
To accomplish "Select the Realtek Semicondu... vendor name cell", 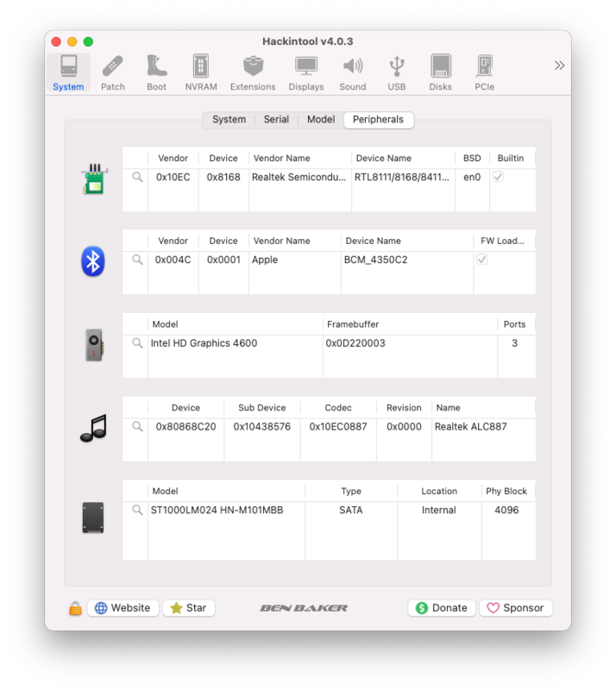I will click(x=300, y=177).
